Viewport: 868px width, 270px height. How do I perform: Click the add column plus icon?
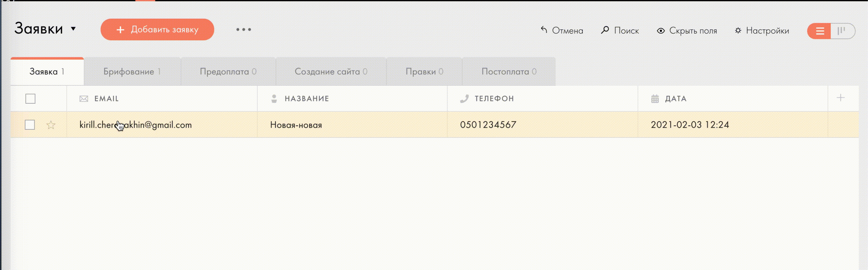coord(841,98)
